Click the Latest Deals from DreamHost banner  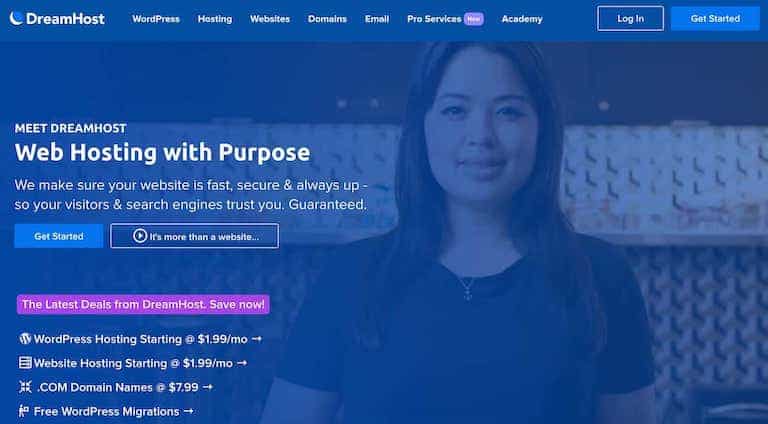(x=143, y=304)
